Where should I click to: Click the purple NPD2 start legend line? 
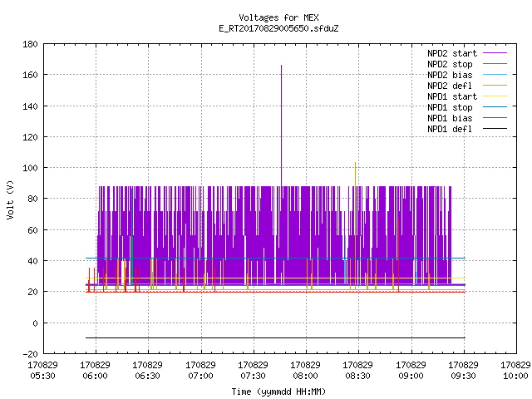495,53
